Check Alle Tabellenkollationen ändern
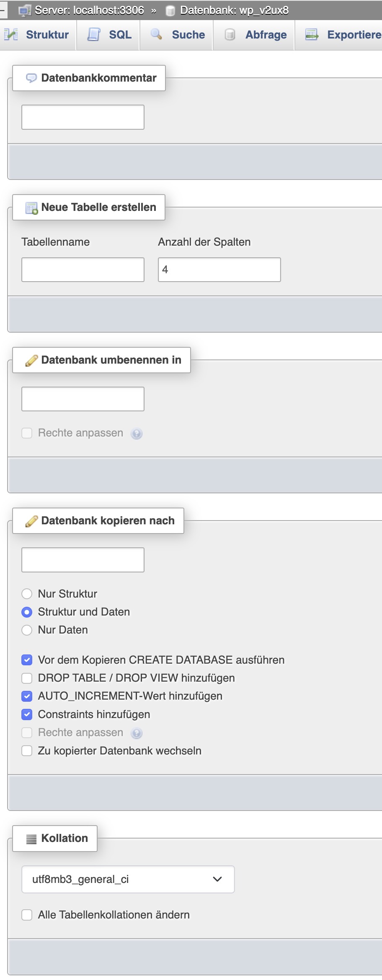This screenshot has height=980, width=382. 27,915
